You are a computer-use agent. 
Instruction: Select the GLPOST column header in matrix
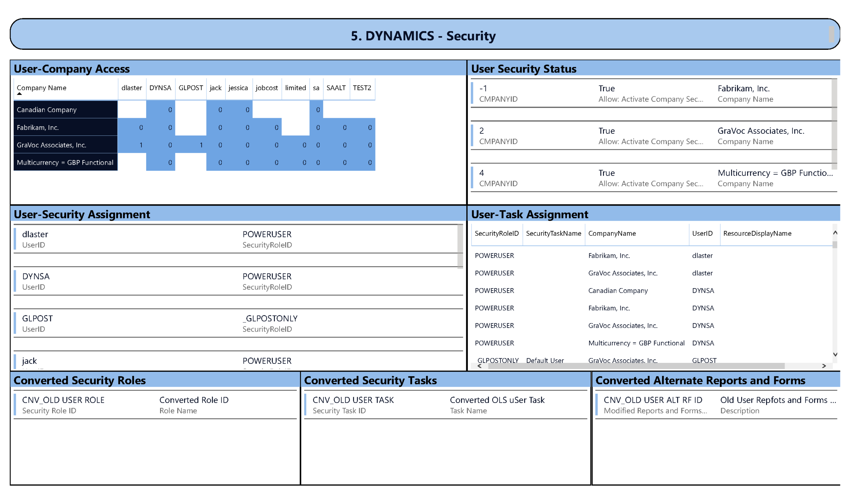coord(191,88)
